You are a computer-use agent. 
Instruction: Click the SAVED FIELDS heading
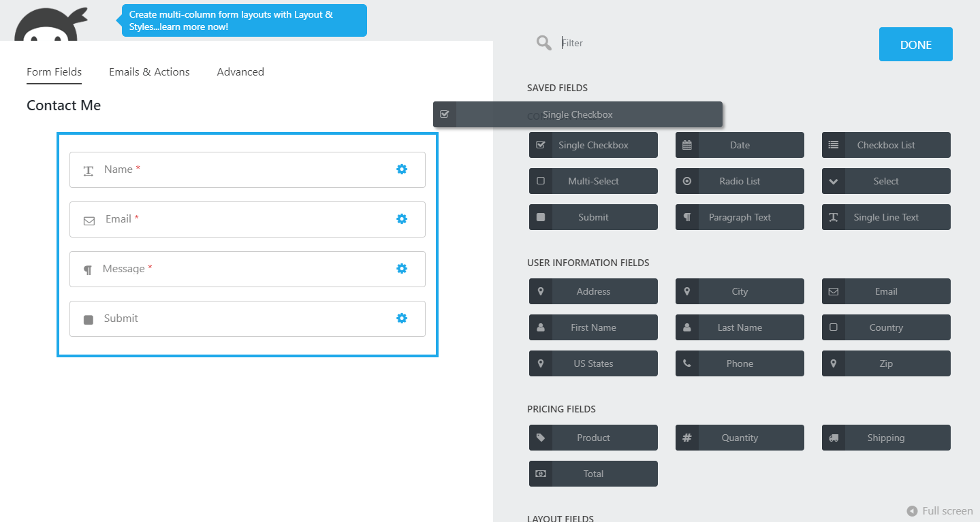pos(557,88)
